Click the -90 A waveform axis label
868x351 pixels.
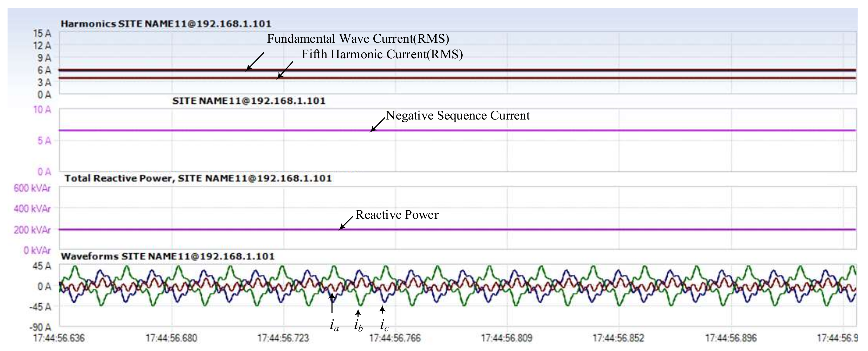point(40,327)
